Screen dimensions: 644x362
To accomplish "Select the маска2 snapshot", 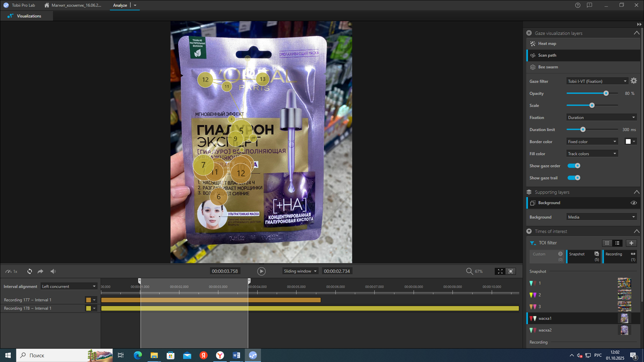I will click(582, 330).
